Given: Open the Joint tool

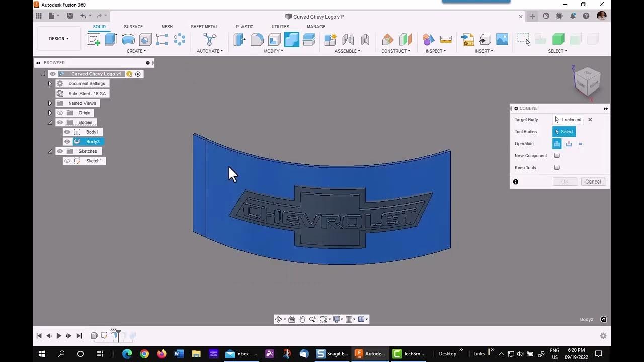Looking at the screenshot, I should click(348, 39).
